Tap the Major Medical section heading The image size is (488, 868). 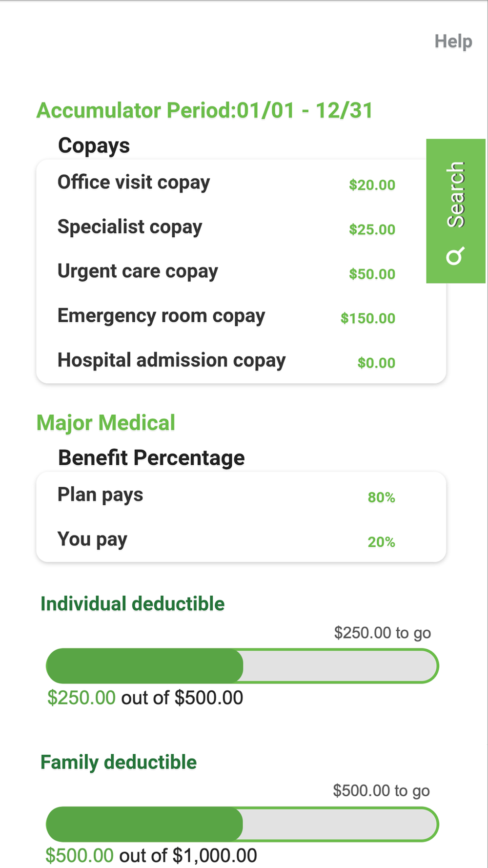point(106,423)
